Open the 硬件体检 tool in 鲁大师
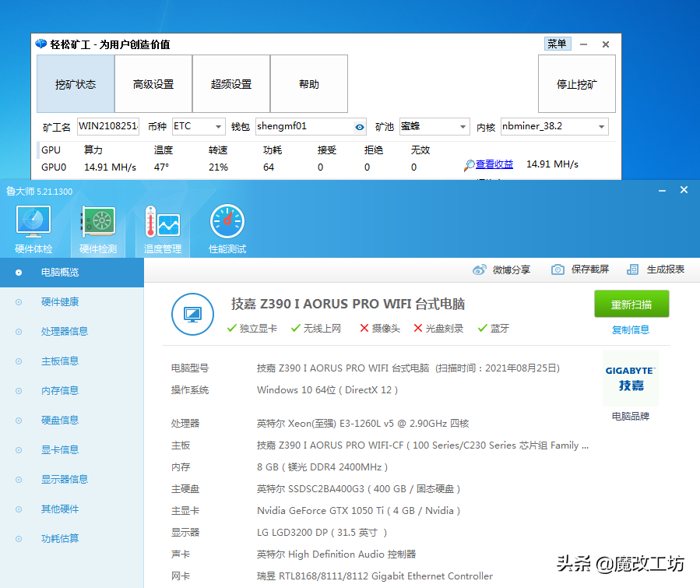 (x=33, y=226)
